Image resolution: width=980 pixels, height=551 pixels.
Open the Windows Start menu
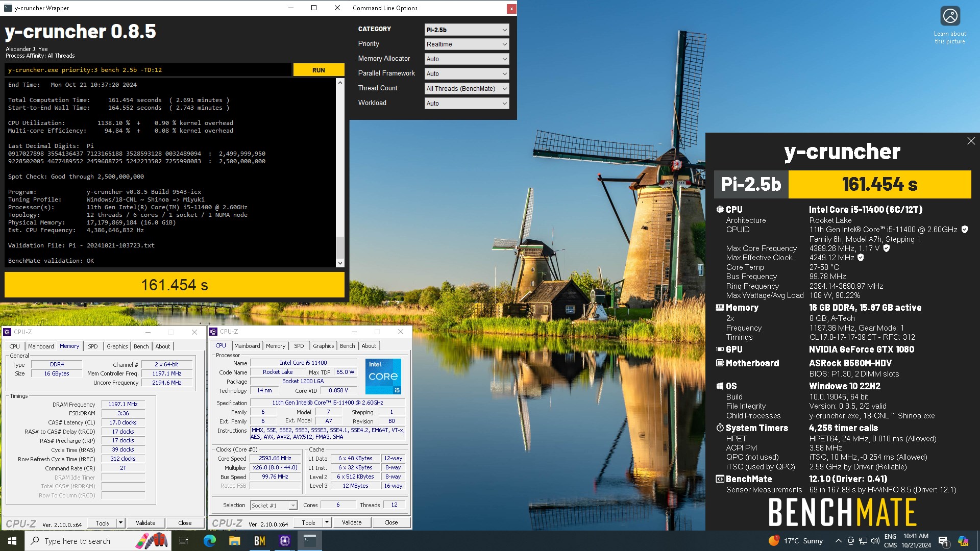coord(12,541)
